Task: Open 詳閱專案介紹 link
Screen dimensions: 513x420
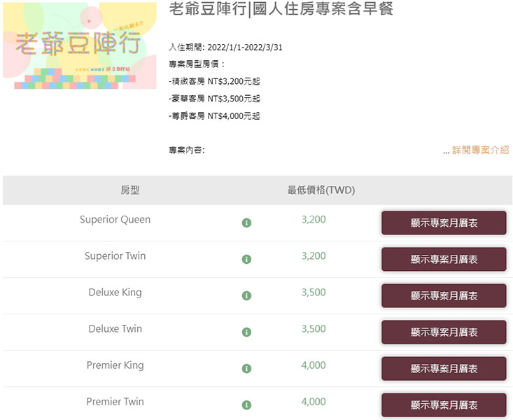Action: 480,150
